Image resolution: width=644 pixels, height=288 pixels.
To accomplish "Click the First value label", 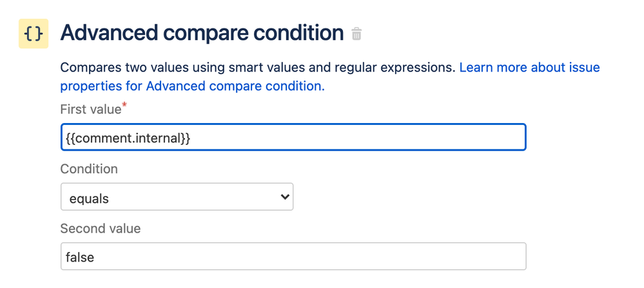I will [90, 110].
